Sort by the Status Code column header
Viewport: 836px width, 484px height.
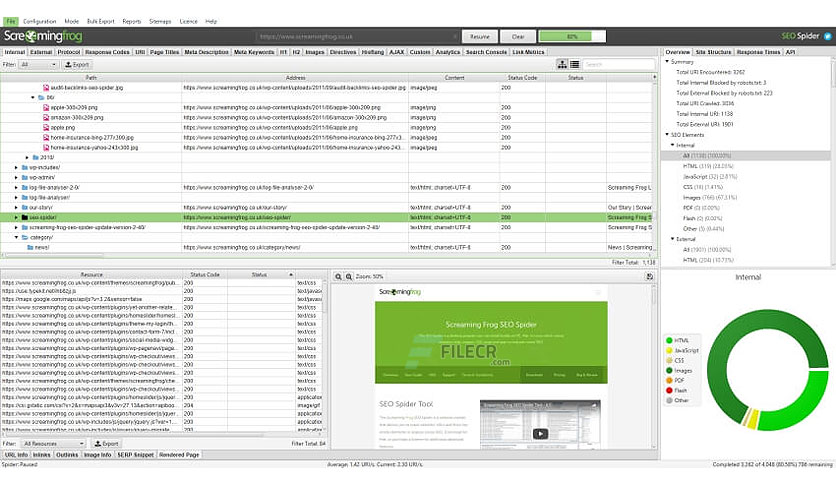tap(522, 78)
